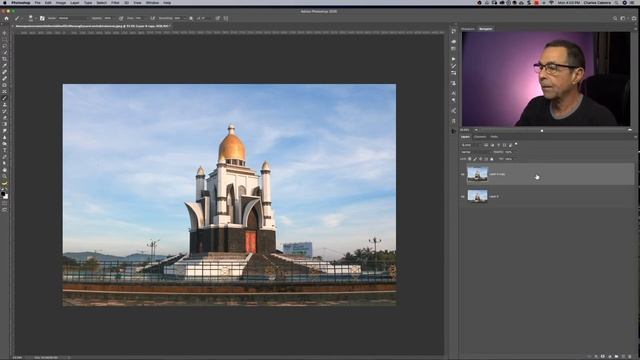Viewport: 640px width, 360px height.
Task: Toggle pressure for brush size
Action: pos(218,18)
